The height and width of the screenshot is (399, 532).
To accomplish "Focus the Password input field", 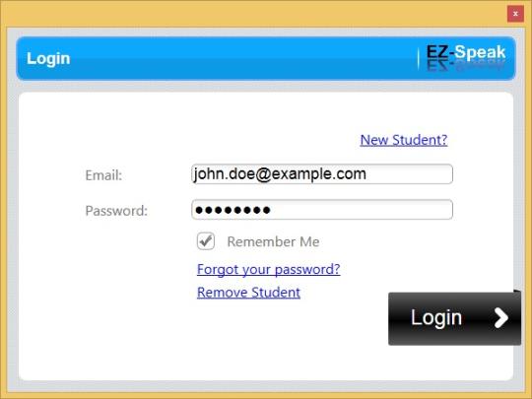I will (x=322, y=210).
